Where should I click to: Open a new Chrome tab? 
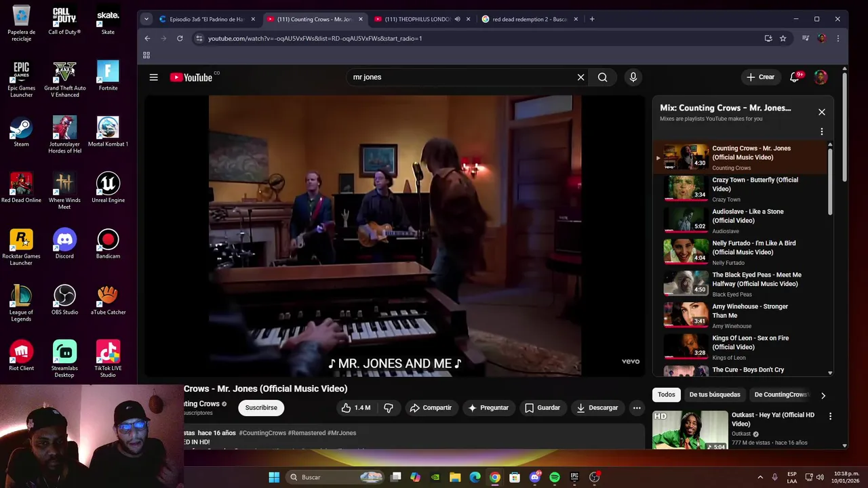click(x=592, y=19)
